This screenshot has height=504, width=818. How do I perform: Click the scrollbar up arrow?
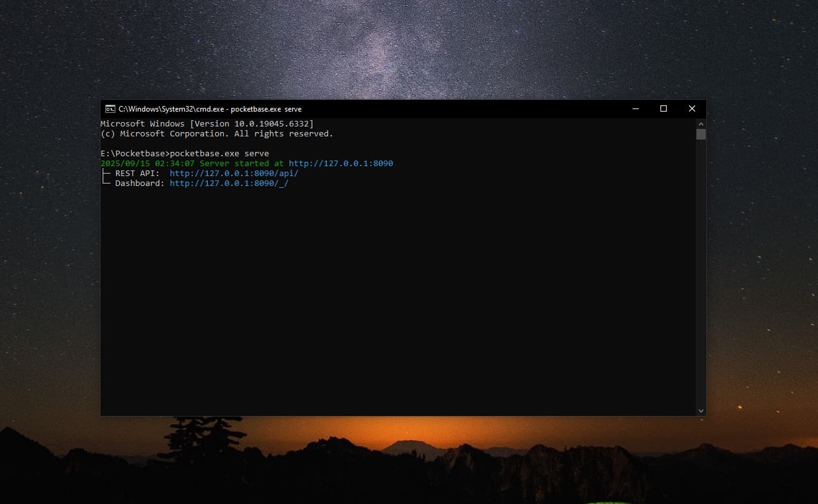coord(701,123)
